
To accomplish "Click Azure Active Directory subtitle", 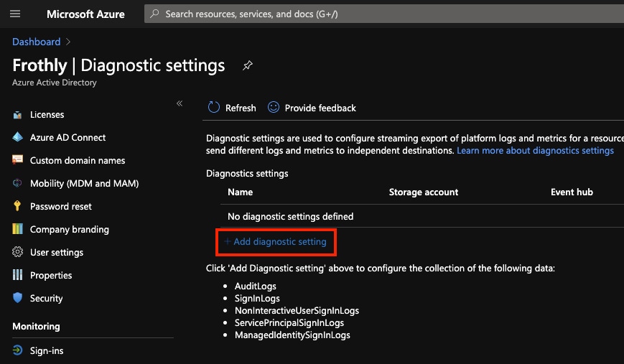I will click(x=55, y=83).
